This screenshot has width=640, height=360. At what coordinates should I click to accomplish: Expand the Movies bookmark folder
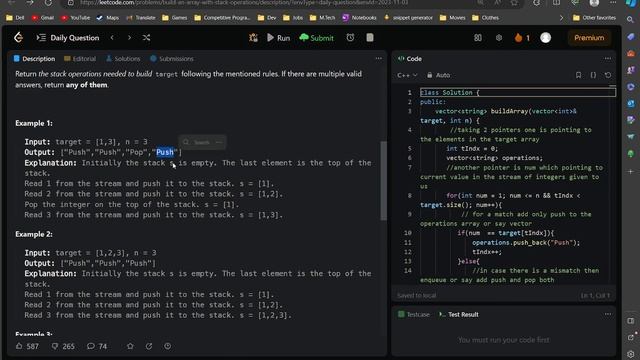pos(453,18)
